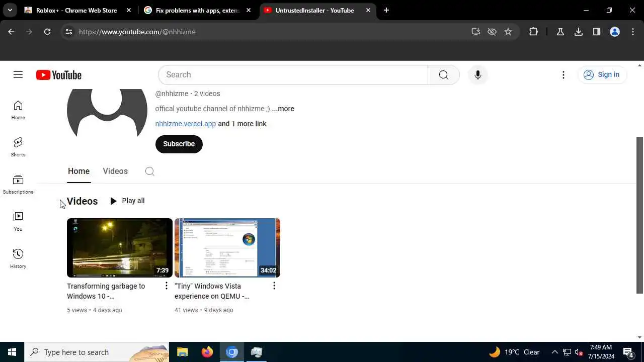Go back in Chrome

pyautogui.click(x=11, y=32)
